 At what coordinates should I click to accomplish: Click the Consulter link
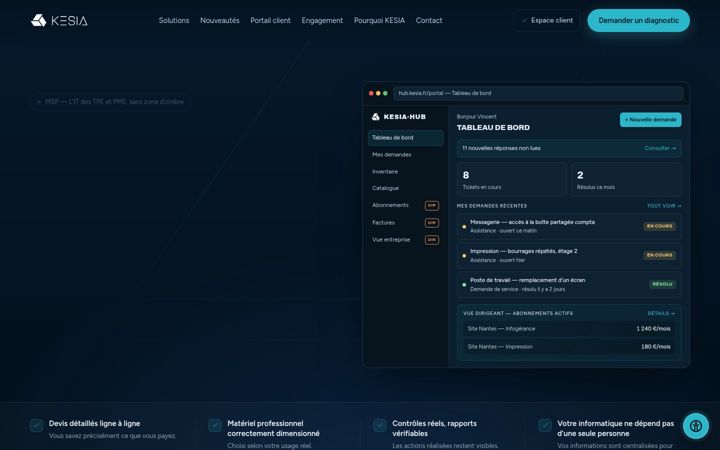click(660, 148)
